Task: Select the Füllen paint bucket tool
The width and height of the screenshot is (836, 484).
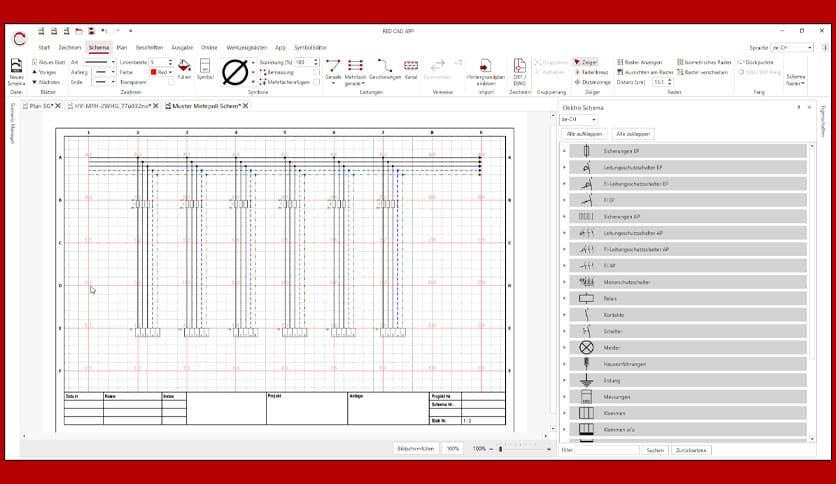Action: click(184, 67)
